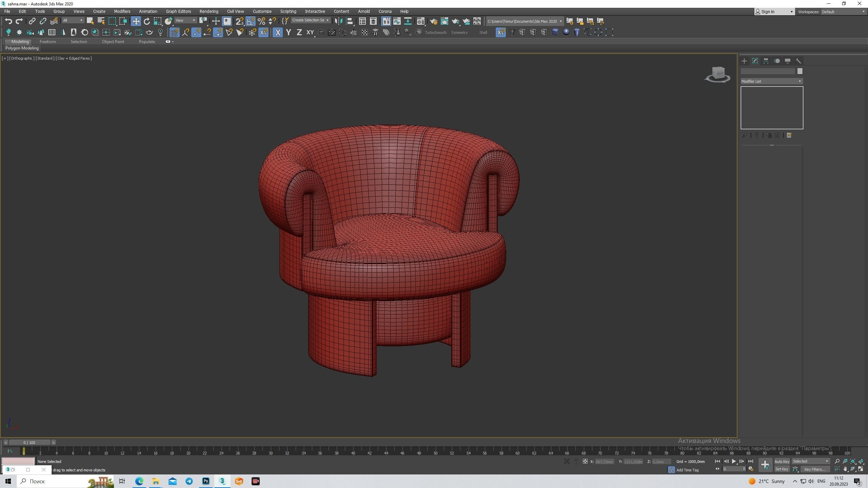Click the Play Animation button
This screenshot has width=868, height=488.
click(734, 462)
